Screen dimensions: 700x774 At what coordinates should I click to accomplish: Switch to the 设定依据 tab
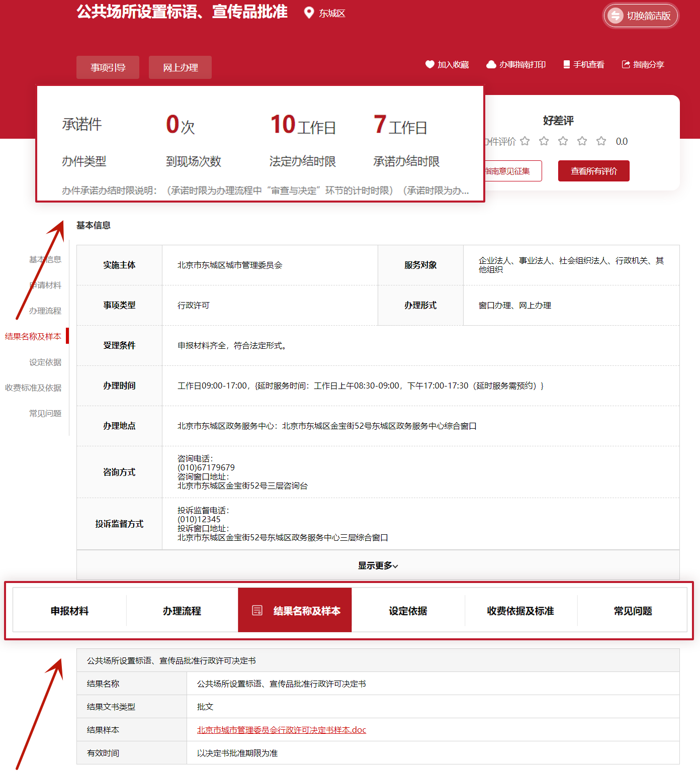coord(408,611)
